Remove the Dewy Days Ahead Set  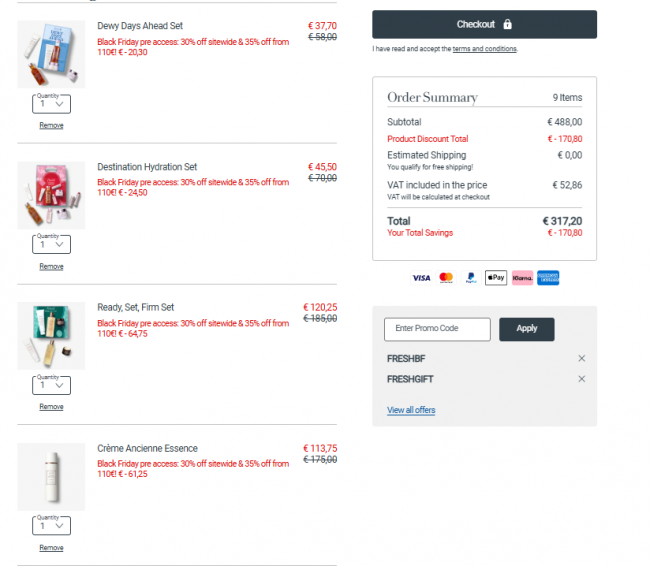click(51, 125)
